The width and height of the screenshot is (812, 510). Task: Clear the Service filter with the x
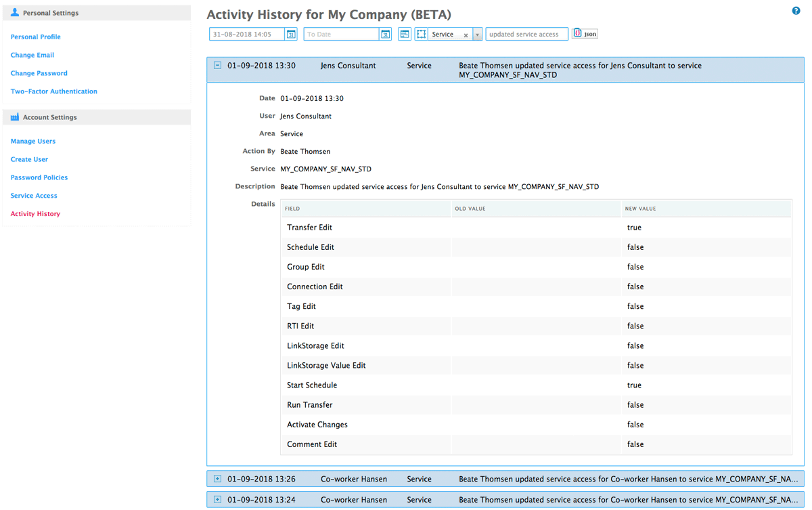466,35
